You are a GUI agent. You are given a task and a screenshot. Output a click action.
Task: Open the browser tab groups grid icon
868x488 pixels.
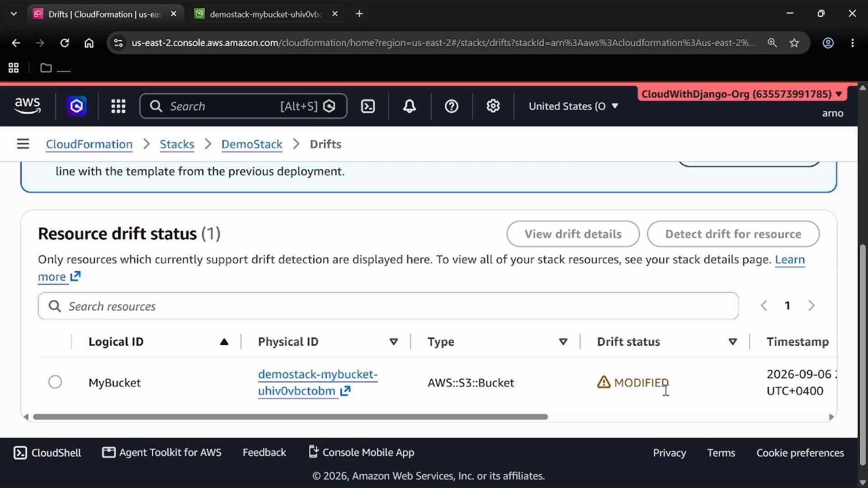(x=14, y=68)
